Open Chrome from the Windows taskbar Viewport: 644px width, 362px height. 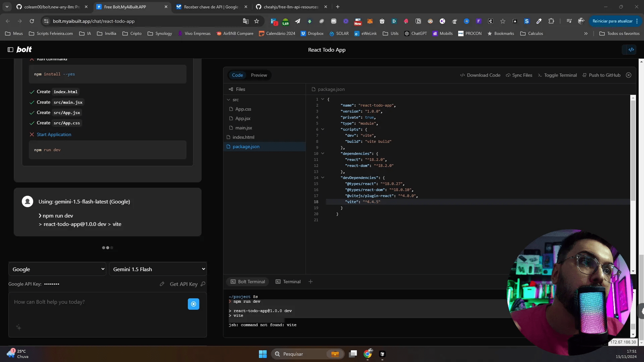[x=368, y=354]
